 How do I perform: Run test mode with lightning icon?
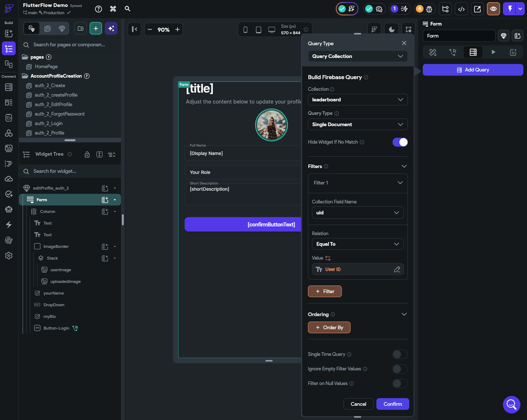click(x=510, y=9)
